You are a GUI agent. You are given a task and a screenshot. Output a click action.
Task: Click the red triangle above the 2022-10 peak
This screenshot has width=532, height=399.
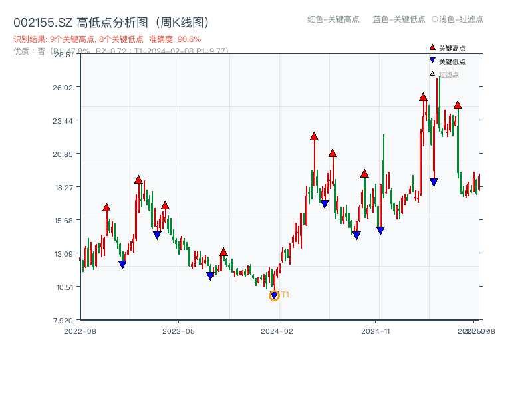[106, 206]
